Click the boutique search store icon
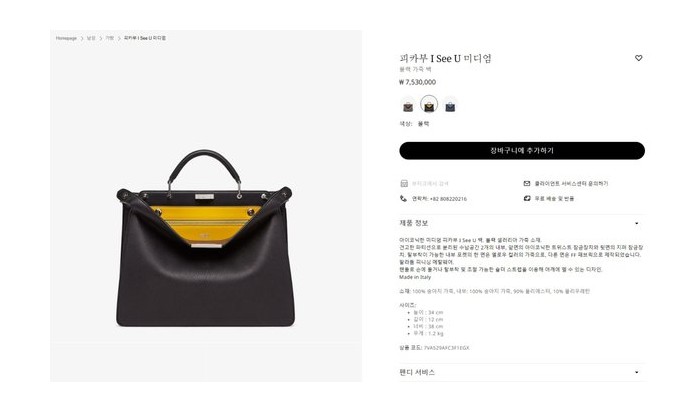 (x=404, y=183)
